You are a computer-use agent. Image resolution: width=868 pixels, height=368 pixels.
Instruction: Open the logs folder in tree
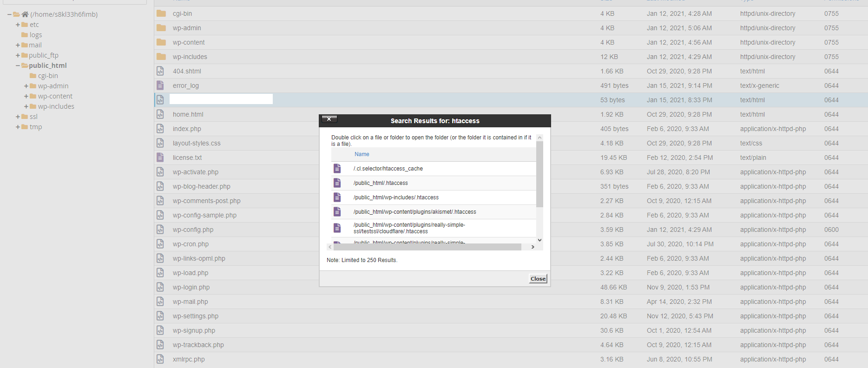[36, 35]
